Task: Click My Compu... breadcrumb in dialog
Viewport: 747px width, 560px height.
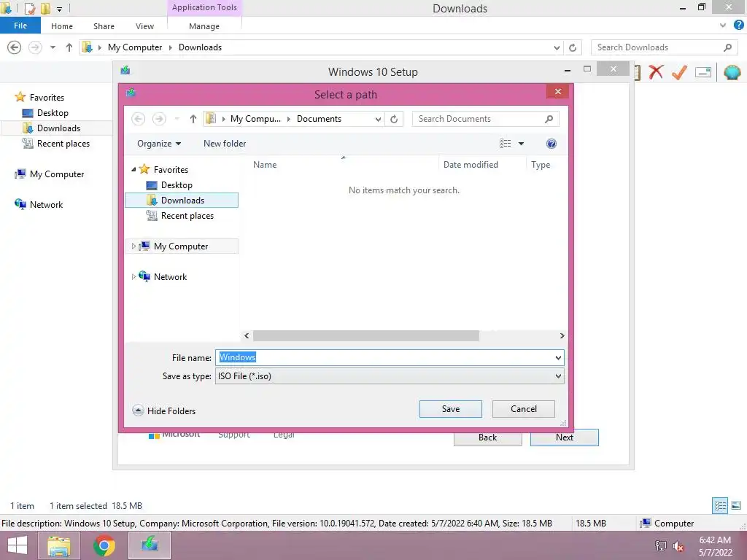Action: pos(255,119)
